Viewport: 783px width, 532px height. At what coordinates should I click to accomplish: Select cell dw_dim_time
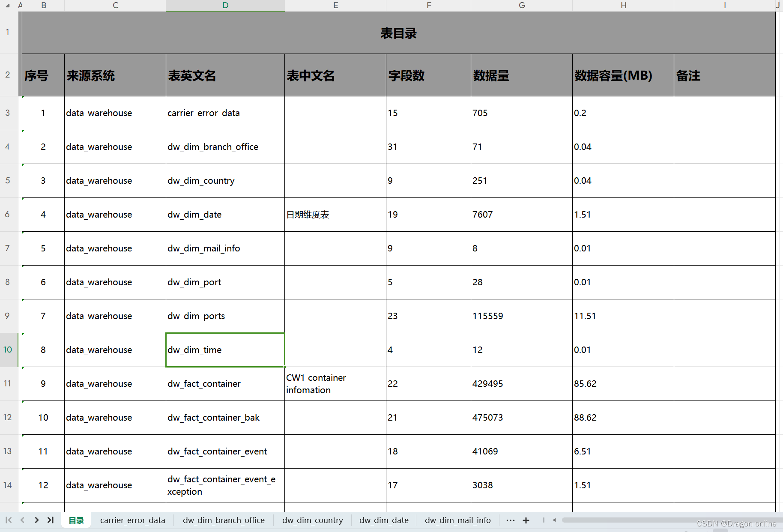coord(225,350)
